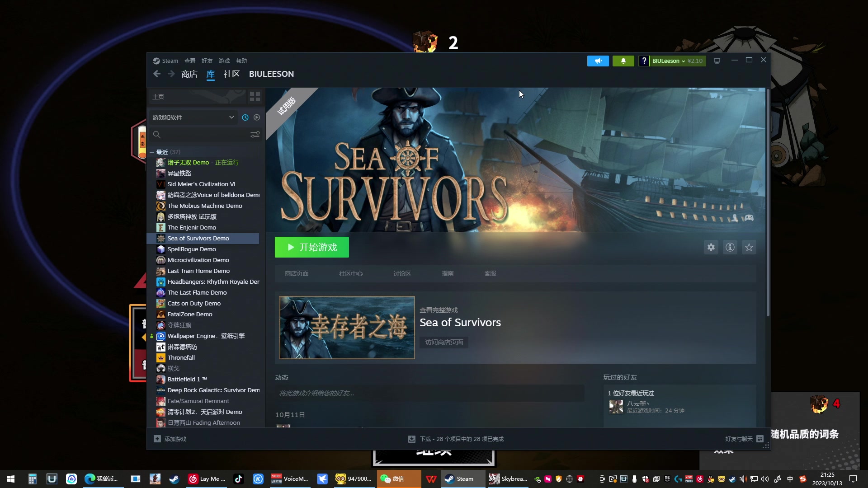The image size is (868, 488).
Task: Select Last Train Home Demo
Action: click(203, 271)
